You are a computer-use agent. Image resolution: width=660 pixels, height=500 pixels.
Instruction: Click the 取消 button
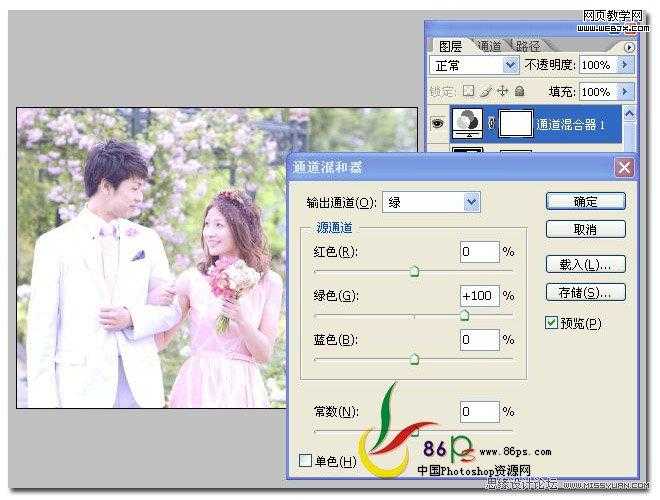click(585, 229)
